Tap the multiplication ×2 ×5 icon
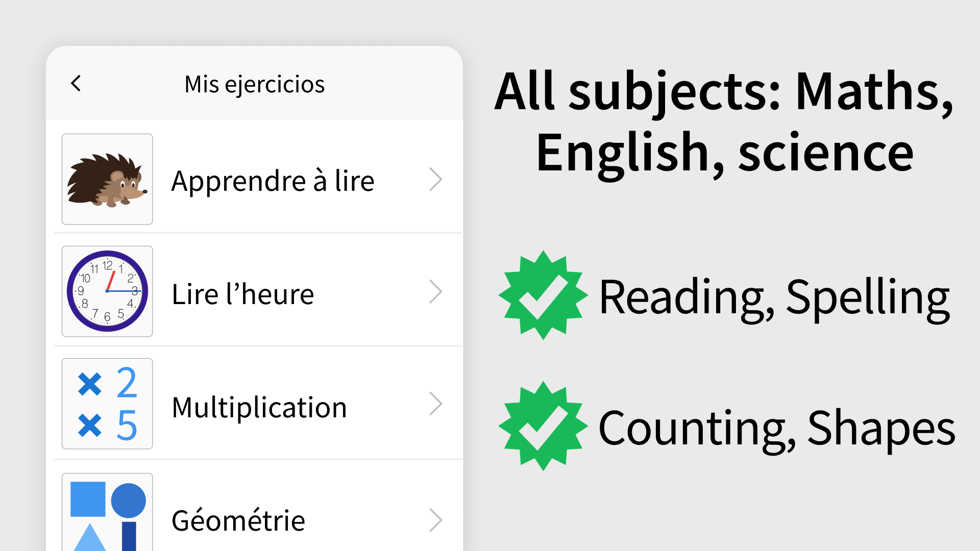The width and height of the screenshot is (980, 551). click(x=107, y=404)
